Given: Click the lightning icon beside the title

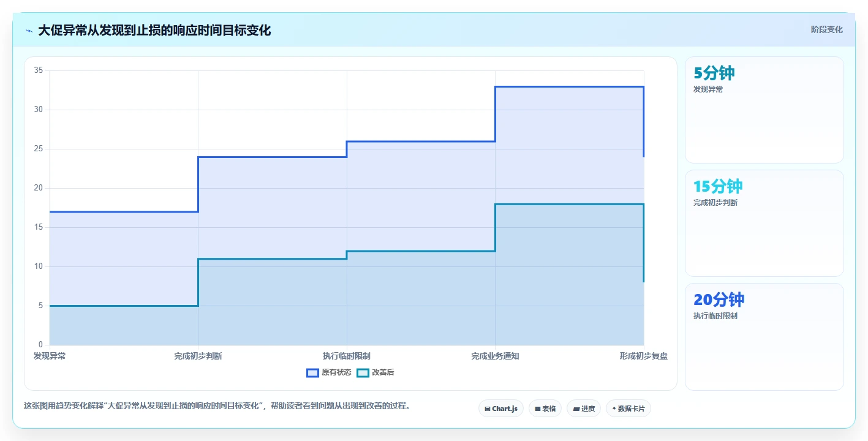Looking at the screenshot, I should point(29,30).
